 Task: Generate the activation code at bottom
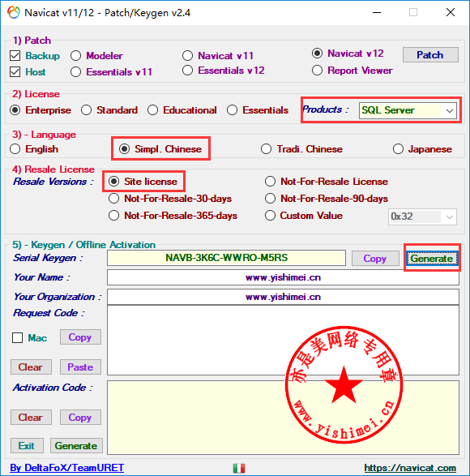pos(76,446)
